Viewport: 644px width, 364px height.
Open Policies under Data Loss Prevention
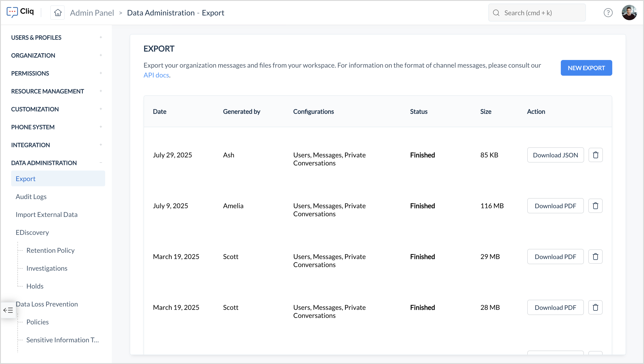click(38, 322)
